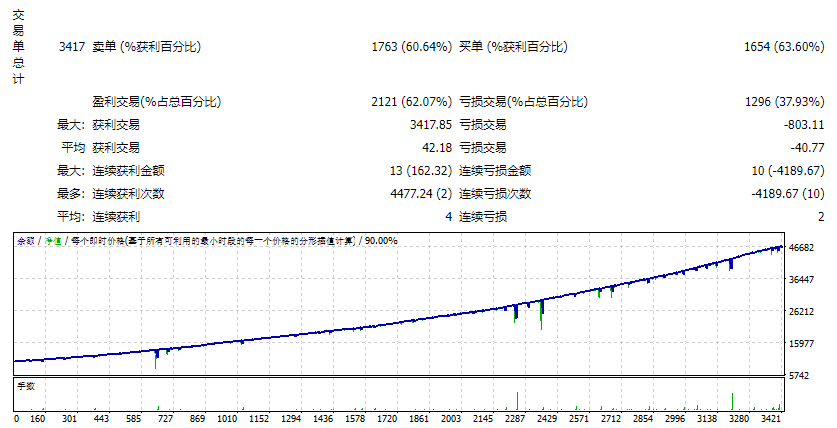Image resolution: width=837 pixels, height=428 pixels.
Task: Click the largest loss trade value -803.11
Action: [804, 125]
